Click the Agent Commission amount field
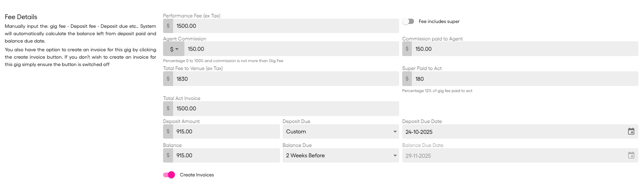The height and width of the screenshot is (186, 644). [x=290, y=49]
